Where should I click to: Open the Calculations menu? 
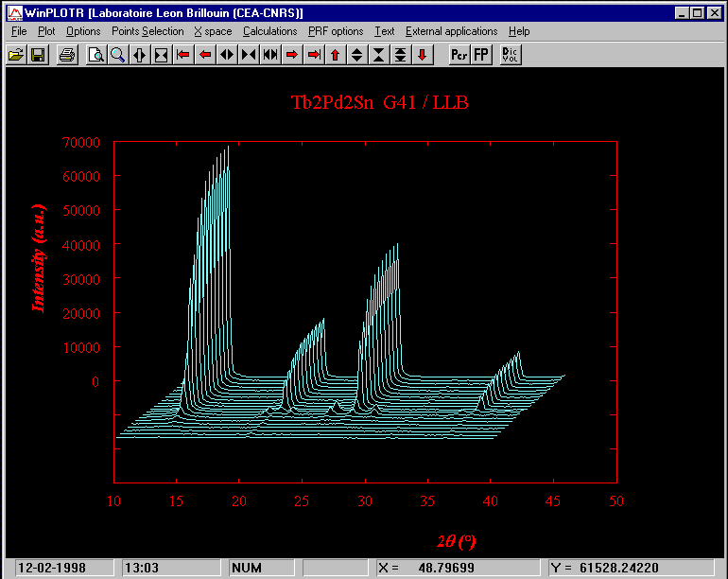pyautogui.click(x=269, y=31)
